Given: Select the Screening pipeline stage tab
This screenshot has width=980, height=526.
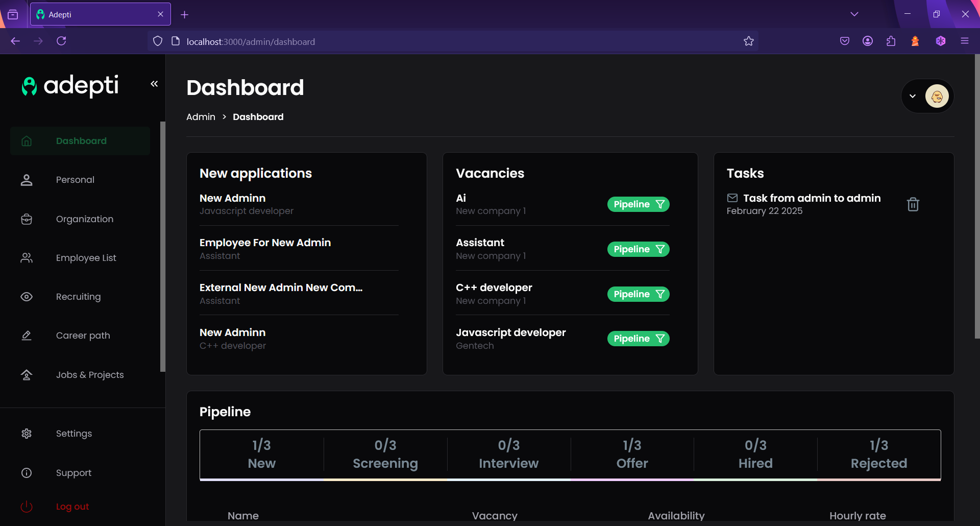Looking at the screenshot, I should pyautogui.click(x=385, y=454).
